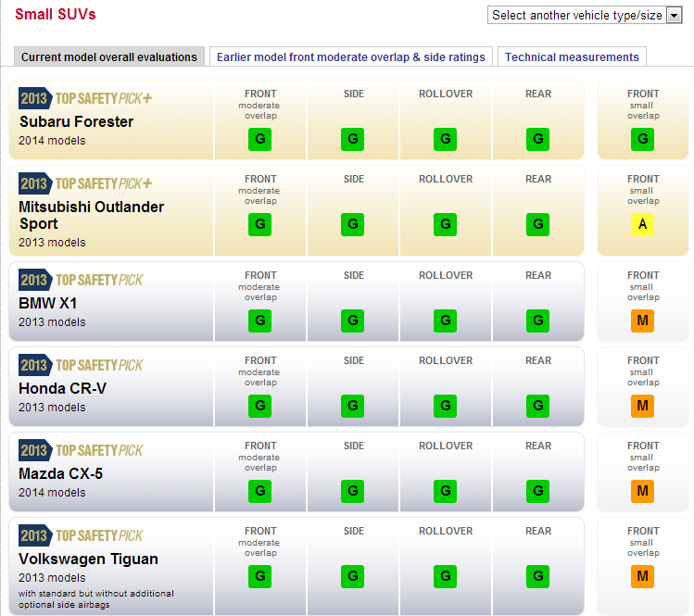Click Honda CR-V small overlap M rating

click(x=643, y=406)
